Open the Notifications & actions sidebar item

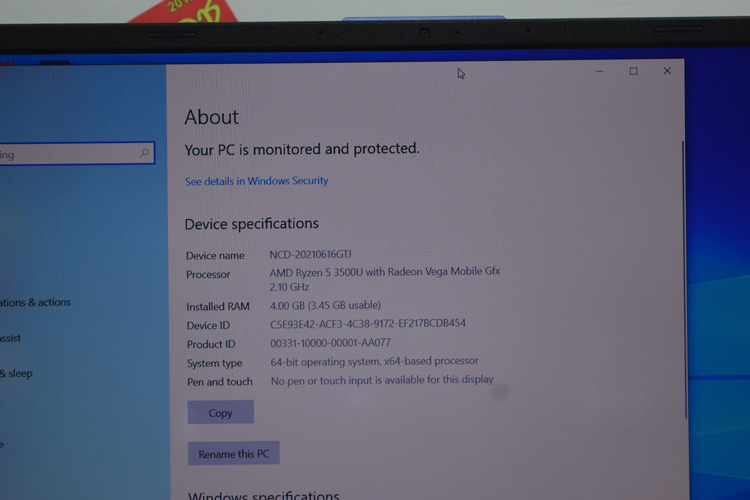coord(35,302)
